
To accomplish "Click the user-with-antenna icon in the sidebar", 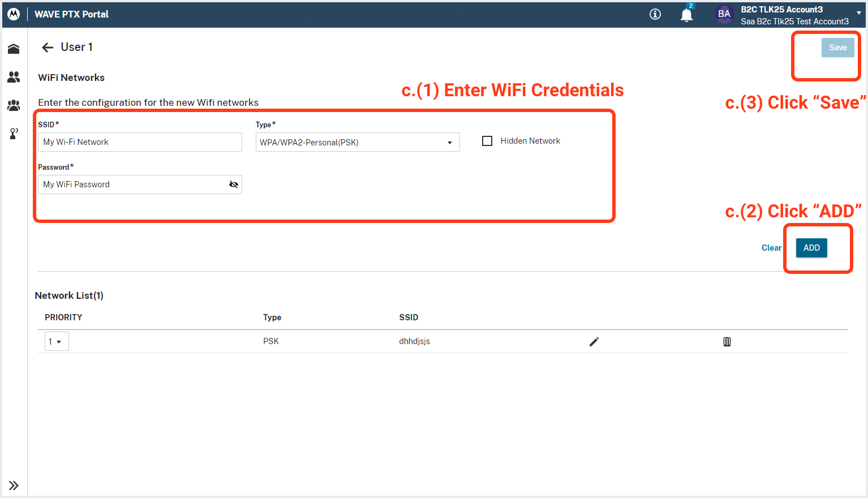I will [14, 133].
